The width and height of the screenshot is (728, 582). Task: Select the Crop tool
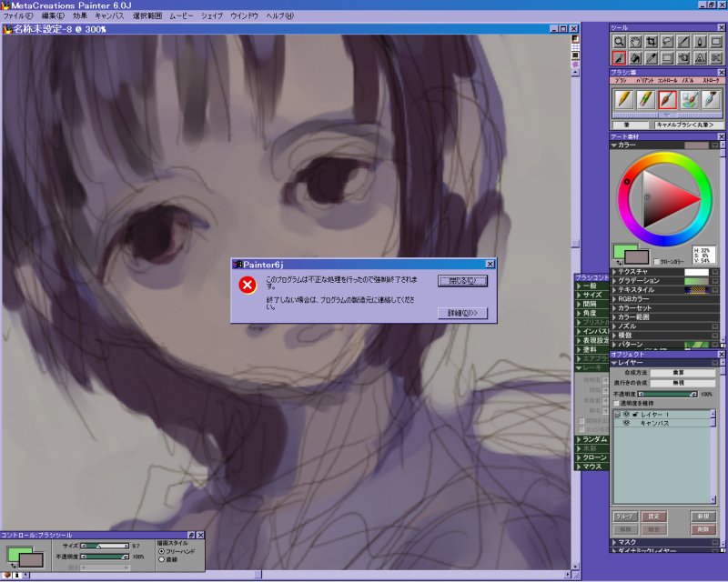[x=652, y=42]
